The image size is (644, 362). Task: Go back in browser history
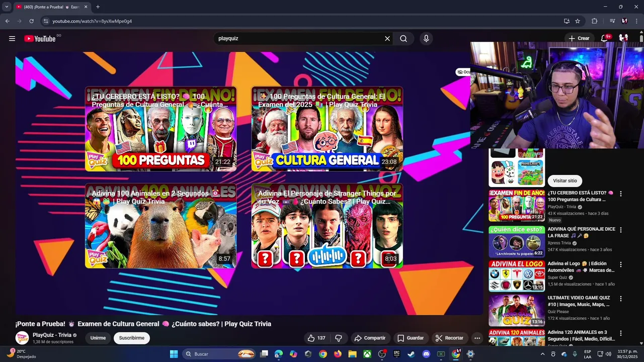point(7,21)
